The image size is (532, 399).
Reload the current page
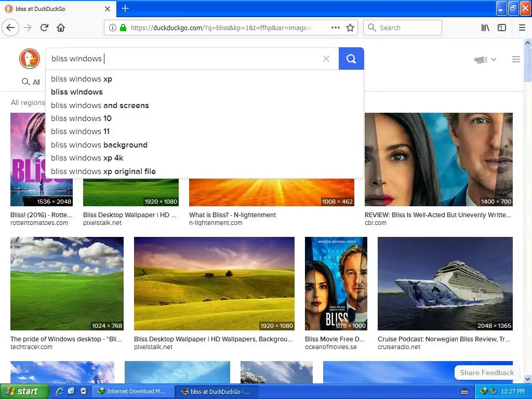[45, 28]
